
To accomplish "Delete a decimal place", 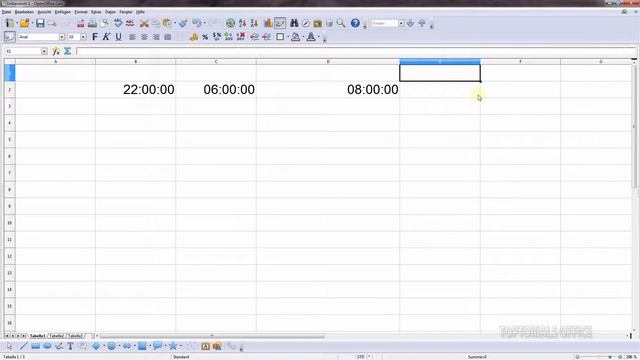I will pyautogui.click(x=241, y=37).
